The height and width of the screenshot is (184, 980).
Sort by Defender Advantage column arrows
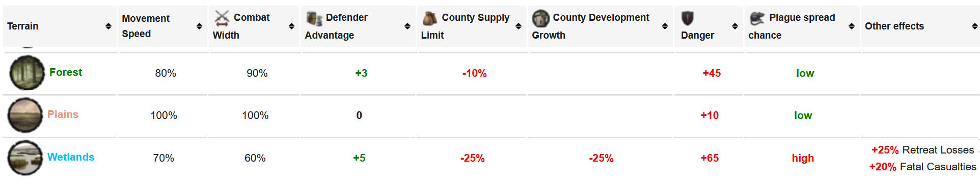coord(407,26)
